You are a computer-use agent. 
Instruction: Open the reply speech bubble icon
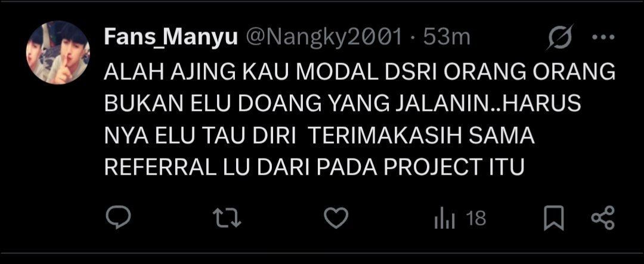click(x=118, y=218)
